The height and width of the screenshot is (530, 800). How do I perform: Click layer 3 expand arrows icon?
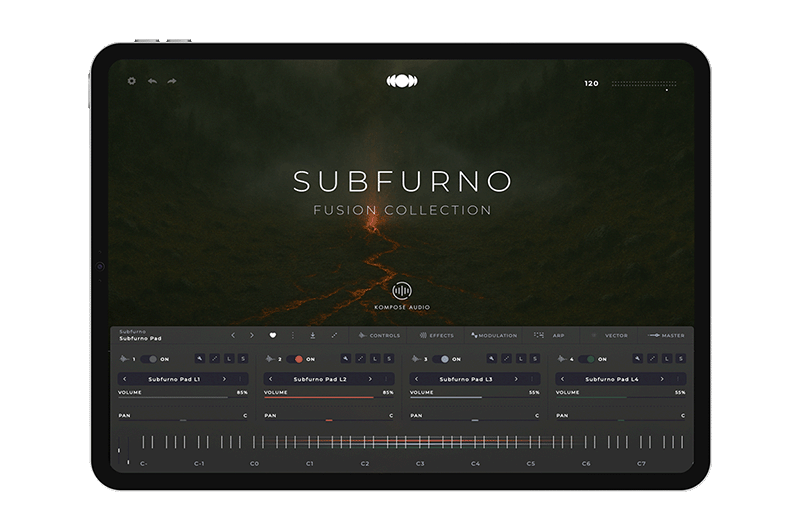pyautogui.click(x=507, y=359)
